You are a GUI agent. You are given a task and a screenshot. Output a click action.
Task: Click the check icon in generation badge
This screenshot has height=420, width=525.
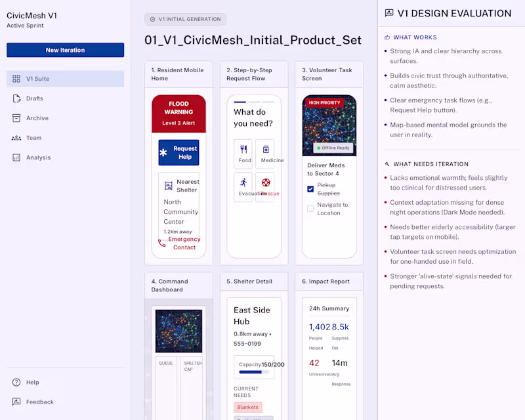152,19
